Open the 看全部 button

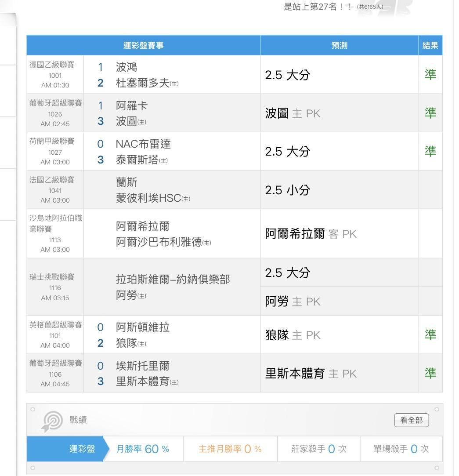pos(411,420)
